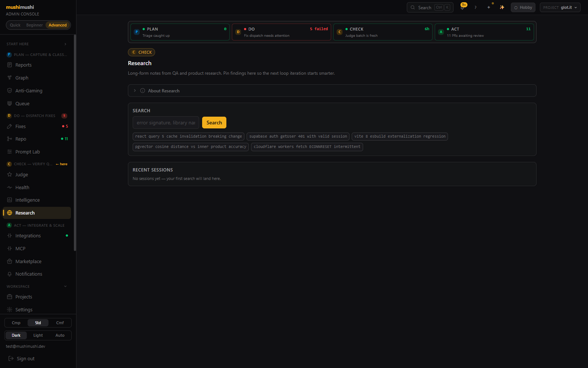Open the CHECK stage card
Viewport: 588px width, 368px height.
383,32
